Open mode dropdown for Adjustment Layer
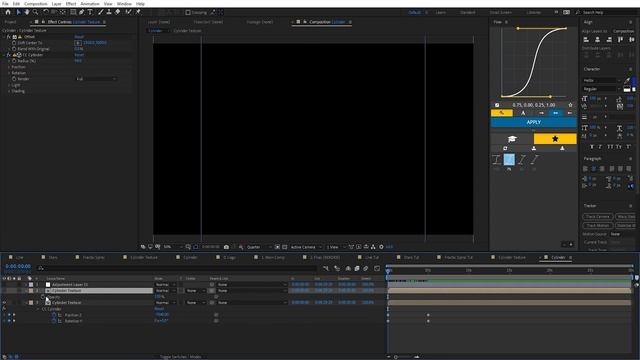 (165, 284)
